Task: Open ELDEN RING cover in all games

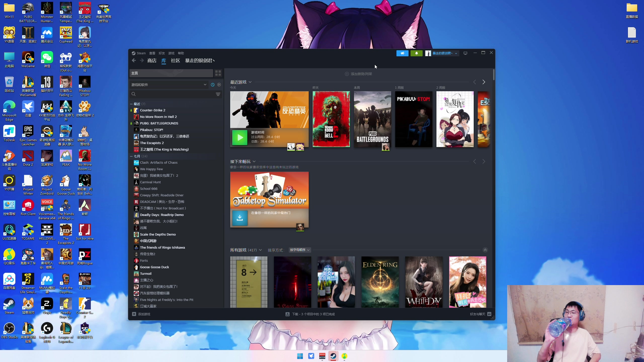Action: tap(380, 282)
